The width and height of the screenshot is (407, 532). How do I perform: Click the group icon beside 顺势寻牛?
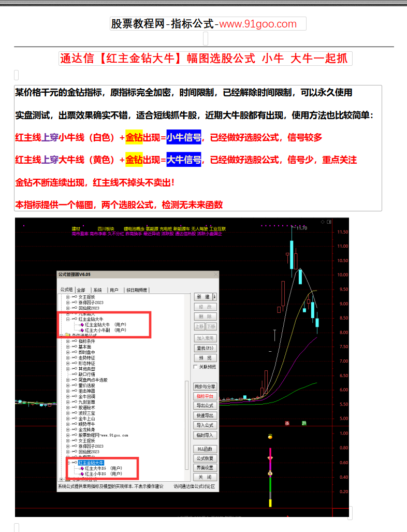[x=75, y=424]
